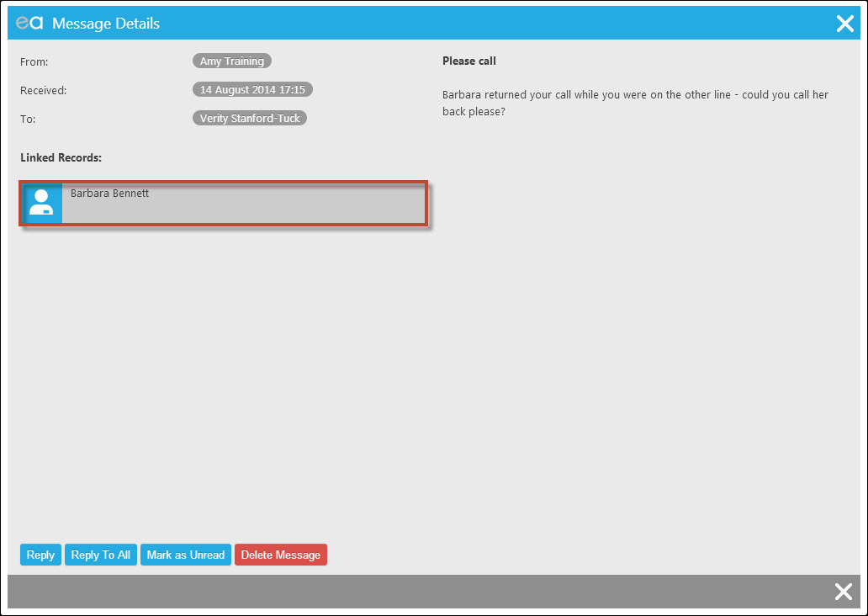Delete the message with the red button
Image resolution: width=868 pixels, height=616 pixels.
[x=281, y=555]
